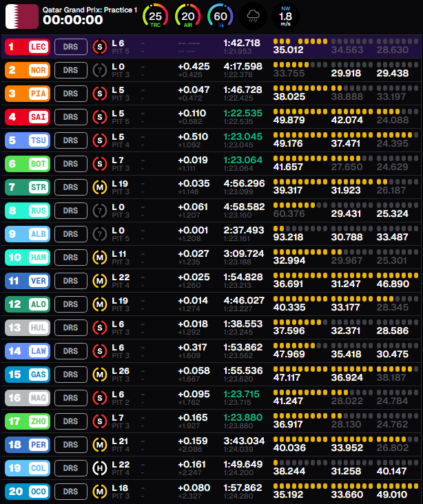Image resolution: width=423 pixels, height=504 pixels.
Task: Click STR's lap count L 19
Action: [120, 184]
